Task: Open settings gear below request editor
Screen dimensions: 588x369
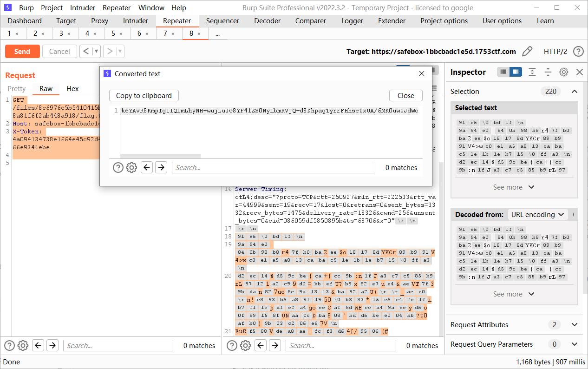Action: coord(23,345)
